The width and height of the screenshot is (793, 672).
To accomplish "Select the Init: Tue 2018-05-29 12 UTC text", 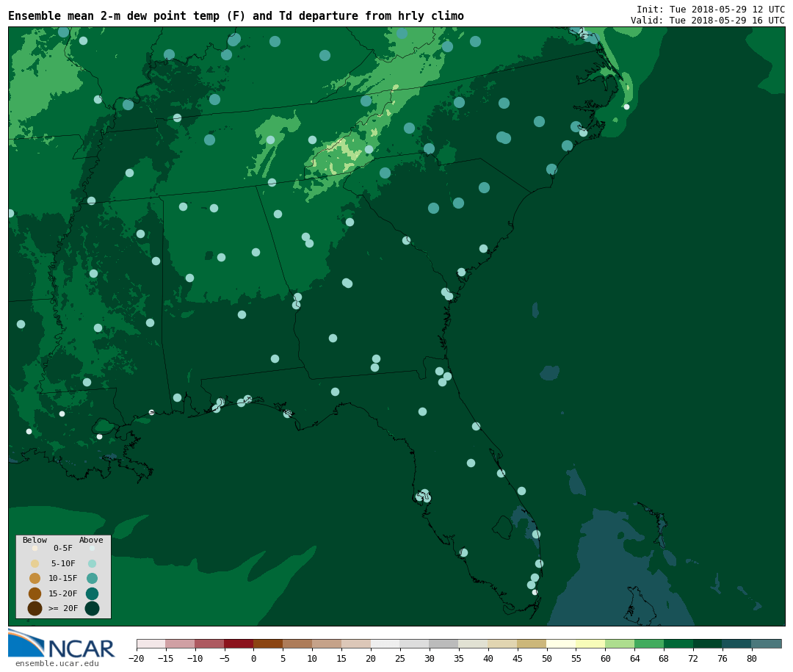I will click(x=711, y=10).
